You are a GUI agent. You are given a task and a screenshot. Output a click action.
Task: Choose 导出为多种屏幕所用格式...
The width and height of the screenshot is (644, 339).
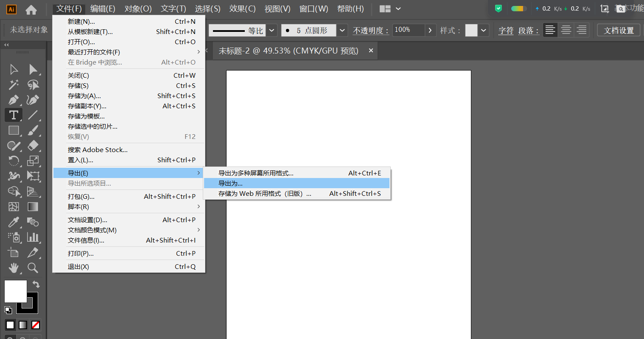[297, 173]
